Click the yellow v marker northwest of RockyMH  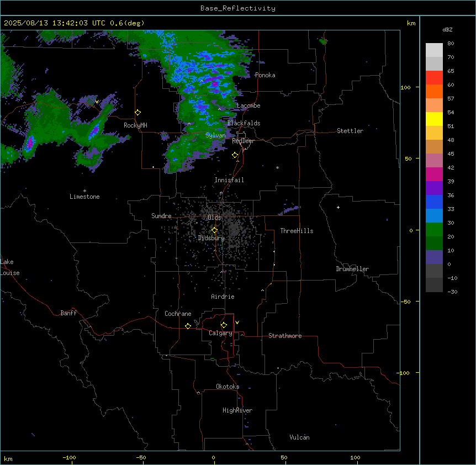tap(97, 102)
